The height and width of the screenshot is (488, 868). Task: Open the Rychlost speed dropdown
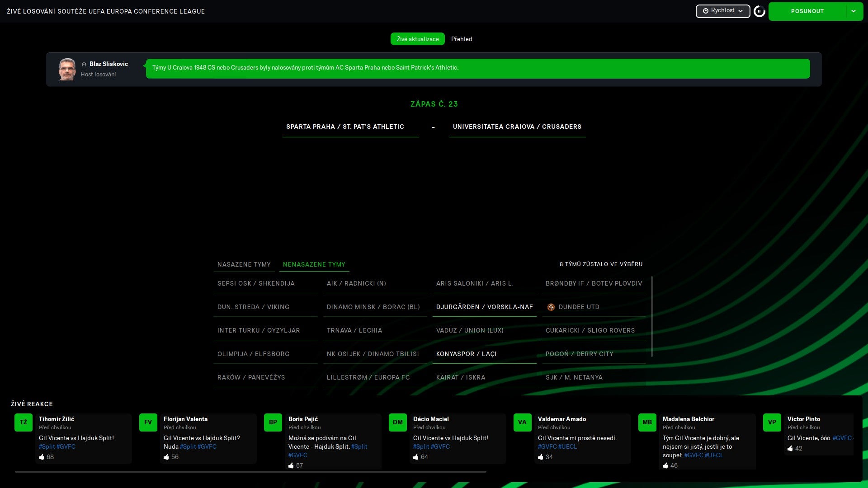722,11
